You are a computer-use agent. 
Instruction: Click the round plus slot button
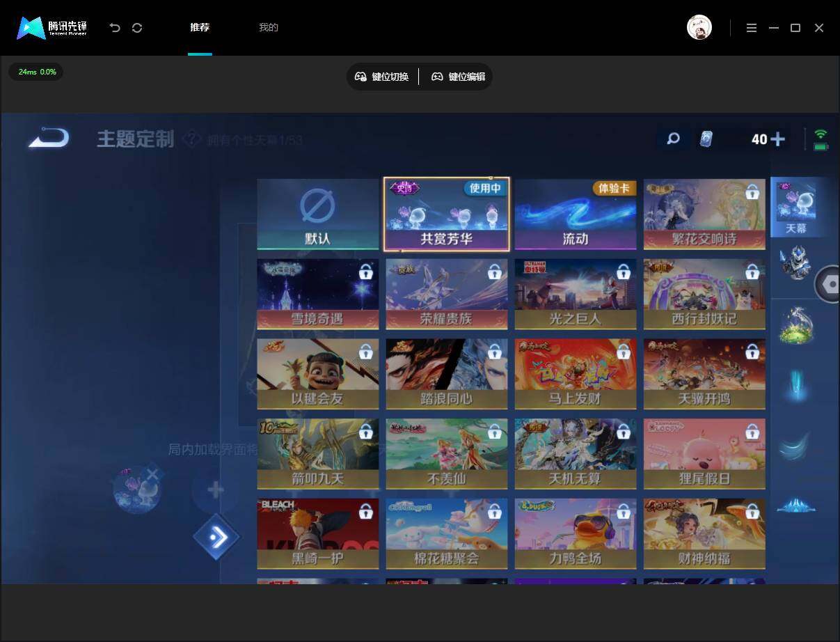tap(215, 490)
